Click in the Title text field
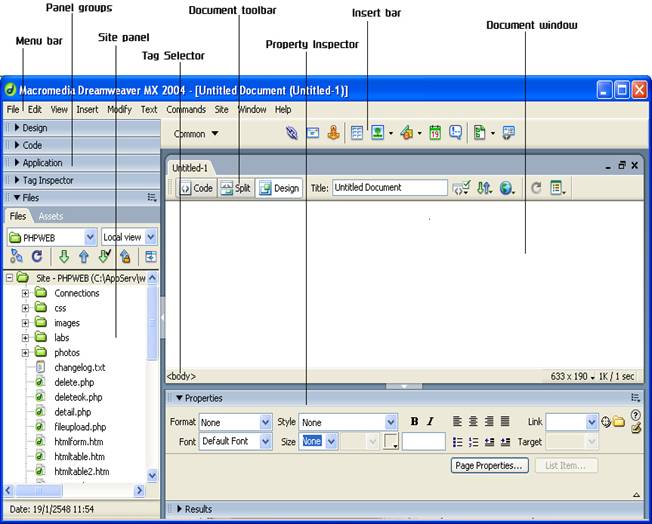This screenshot has width=652, height=524. [x=390, y=188]
